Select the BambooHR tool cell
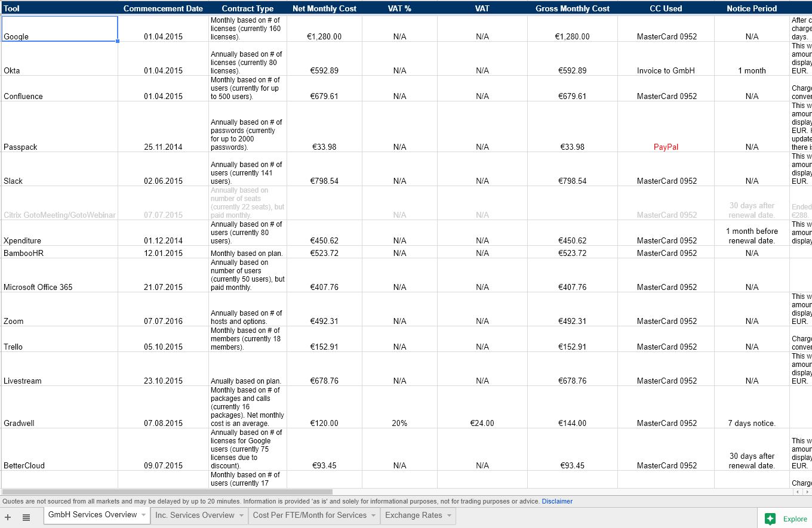This screenshot has height=528, width=812. tap(60, 252)
